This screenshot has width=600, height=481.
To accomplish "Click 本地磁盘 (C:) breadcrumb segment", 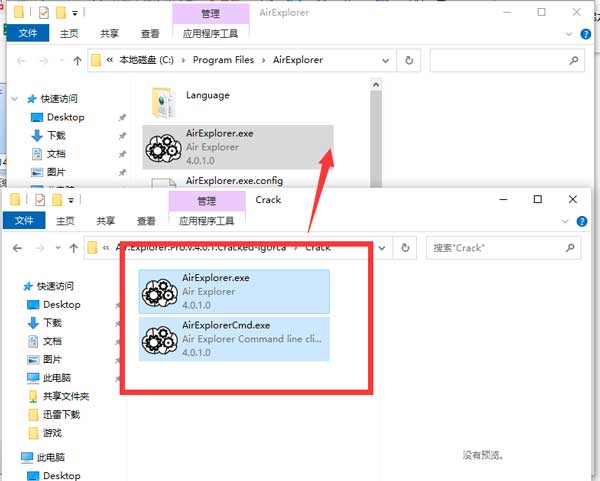I will (x=146, y=60).
